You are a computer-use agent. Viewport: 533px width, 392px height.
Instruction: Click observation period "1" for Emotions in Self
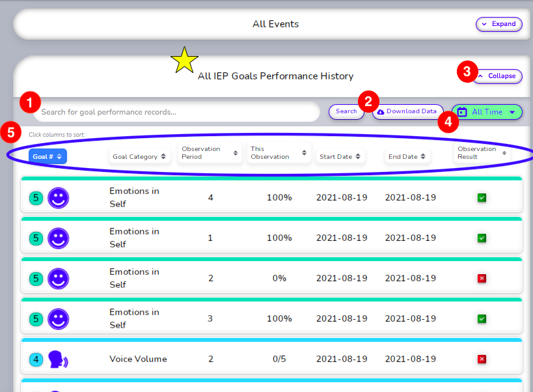tap(210, 238)
